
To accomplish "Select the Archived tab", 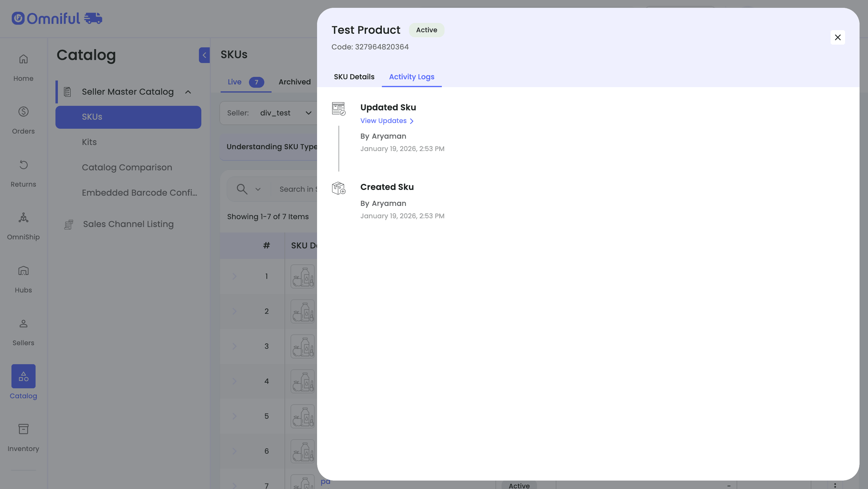I will coord(294,82).
